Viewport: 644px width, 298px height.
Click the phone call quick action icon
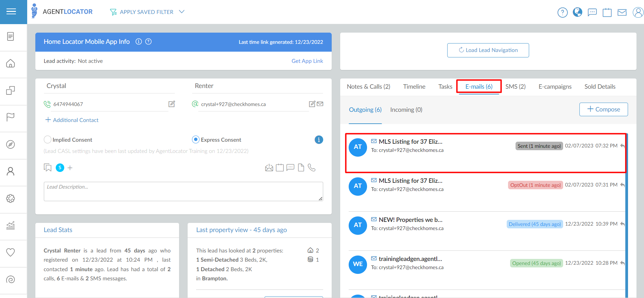click(x=312, y=168)
